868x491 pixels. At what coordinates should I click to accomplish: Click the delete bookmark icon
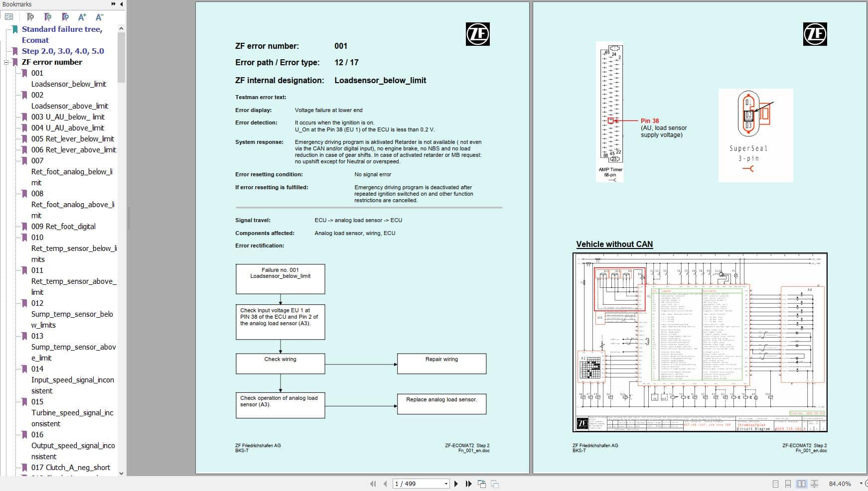click(30, 17)
